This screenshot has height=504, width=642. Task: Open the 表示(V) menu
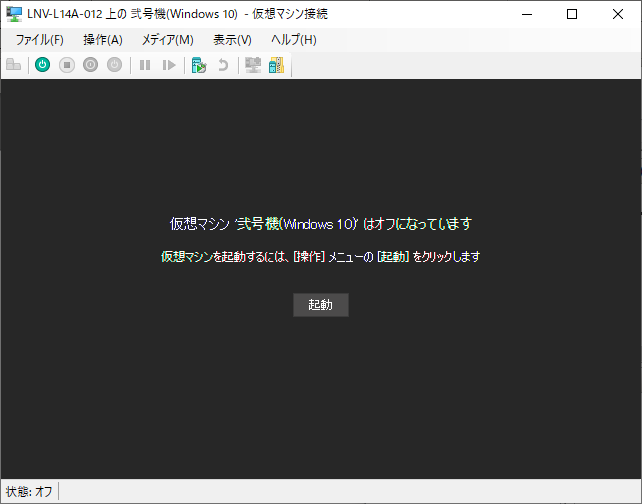click(x=232, y=40)
